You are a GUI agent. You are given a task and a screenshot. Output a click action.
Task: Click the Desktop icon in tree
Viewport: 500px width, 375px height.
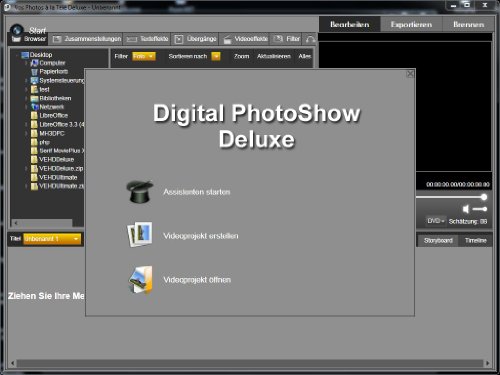tap(25, 55)
